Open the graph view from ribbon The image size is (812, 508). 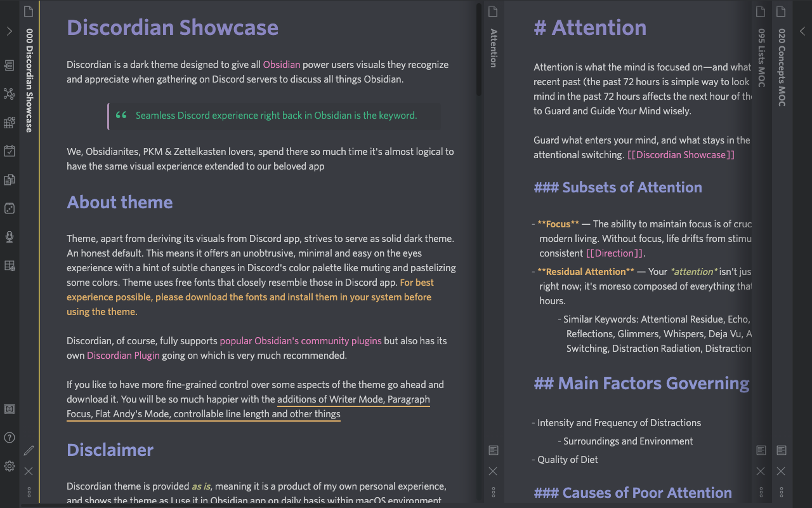click(10, 94)
